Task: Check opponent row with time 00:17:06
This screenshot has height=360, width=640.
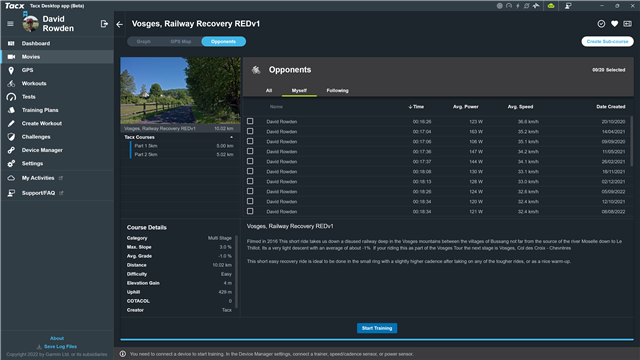Action: (x=250, y=141)
